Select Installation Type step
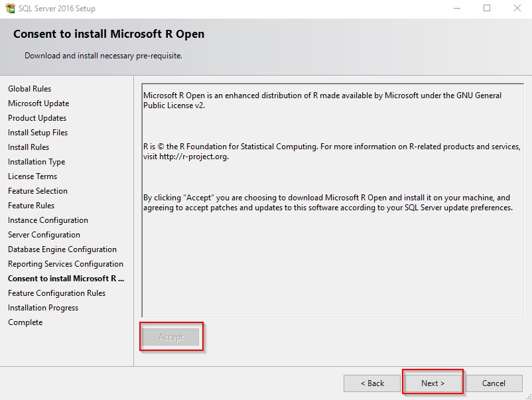 [36, 162]
